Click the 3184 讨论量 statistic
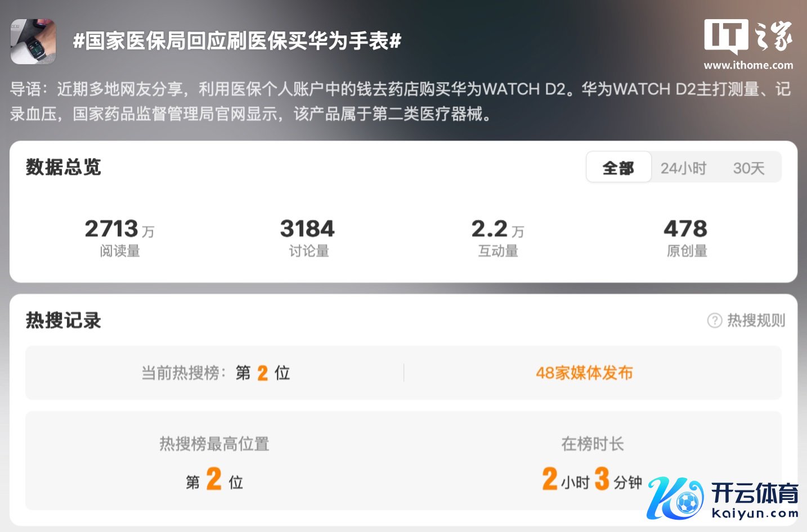The height and width of the screenshot is (532, 807). coord(308,237)
